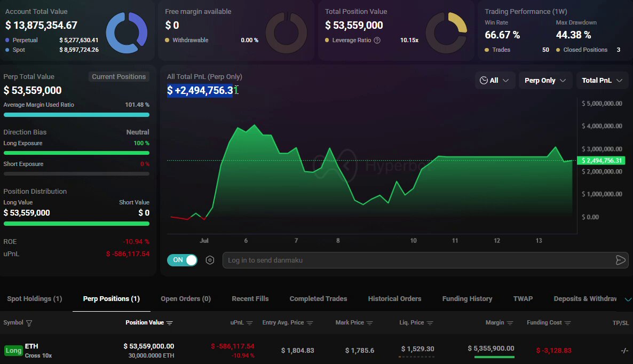Open the Funding History tab

coord(467,299)
